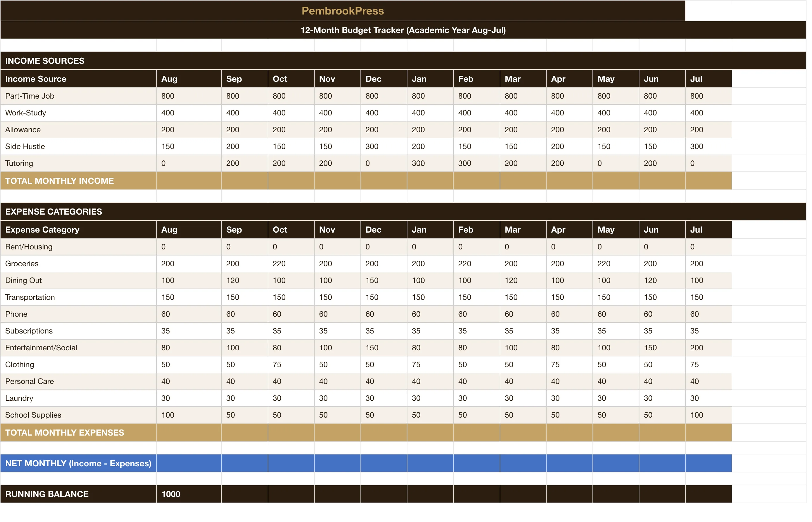
Task: Click the Work-Study row label
Action: pos(78,113)
